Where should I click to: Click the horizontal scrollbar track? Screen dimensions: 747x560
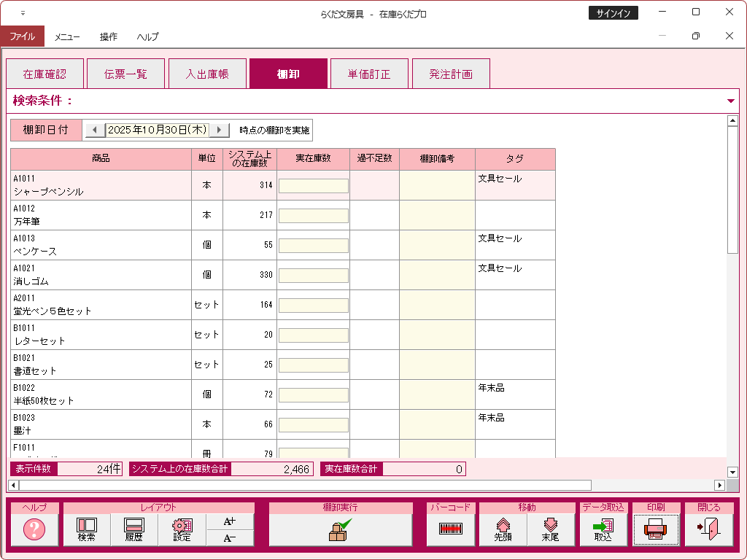coord(365,485)
